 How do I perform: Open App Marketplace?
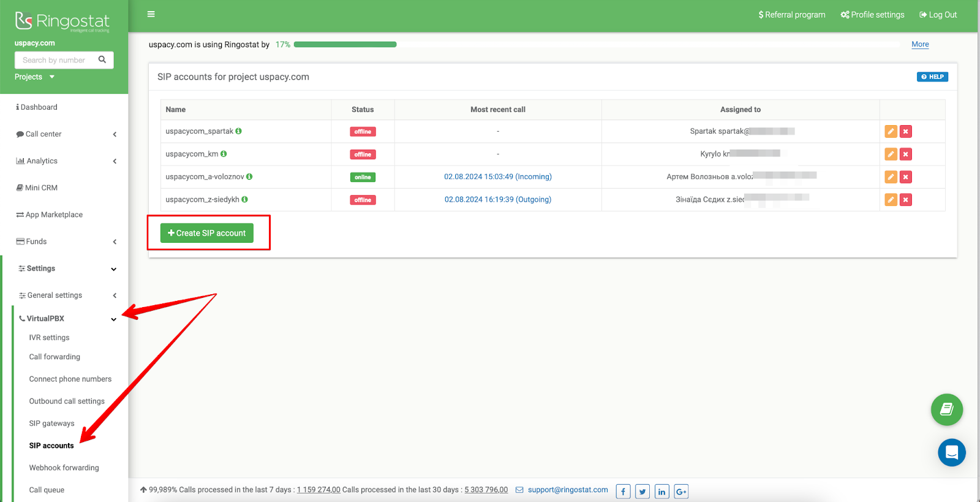click(x=49, y=215)
